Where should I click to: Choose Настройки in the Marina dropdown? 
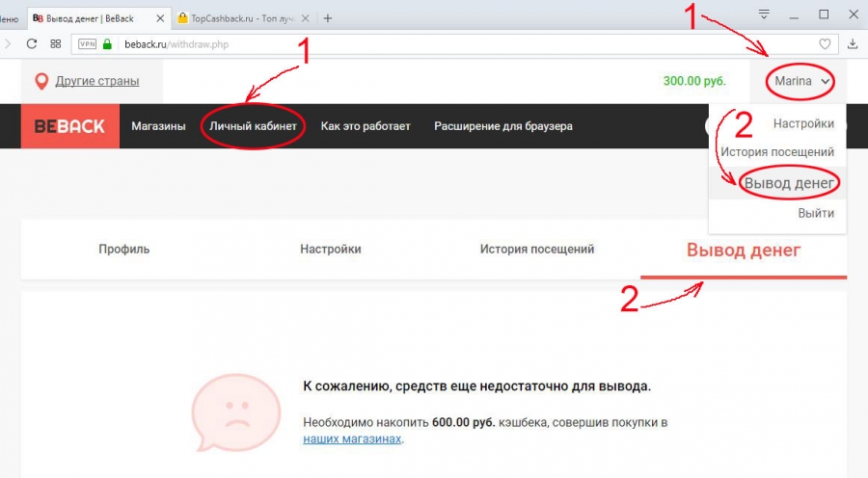coord(803,123)
